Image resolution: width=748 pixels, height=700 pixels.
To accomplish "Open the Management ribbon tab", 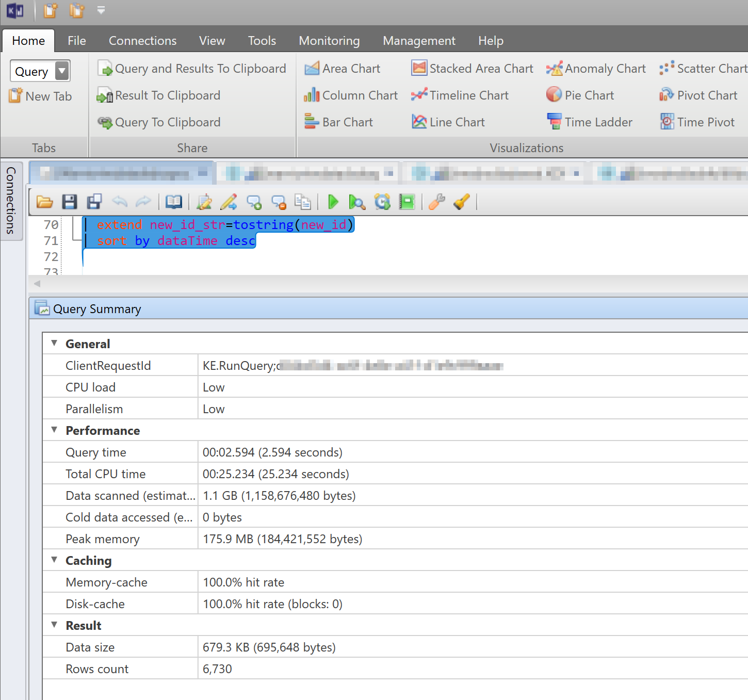I will pos(419,41).
